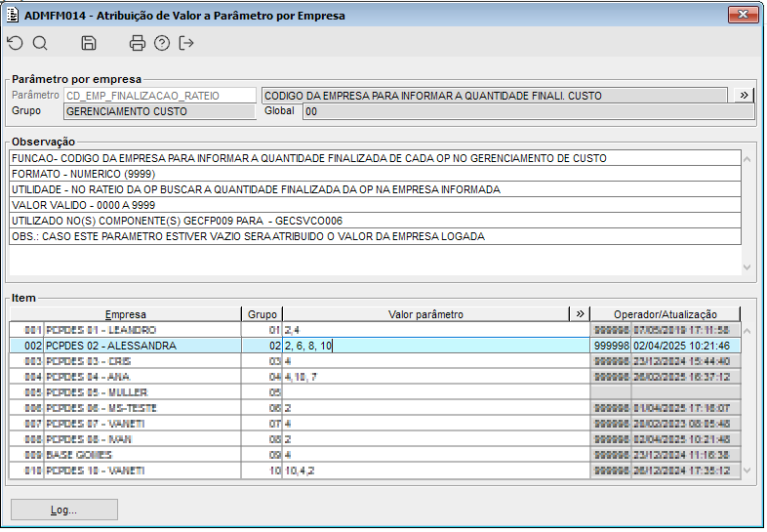The height and width of the screenshot is (532, 767).
Task: Click operator code 999998 in row 002
Action: (x=612, y=346)
